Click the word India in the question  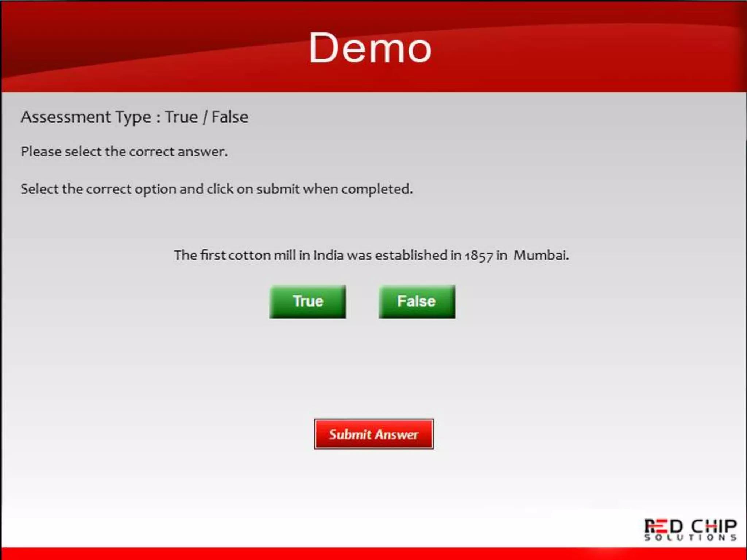pyautogui.click(x=328, y=255)
